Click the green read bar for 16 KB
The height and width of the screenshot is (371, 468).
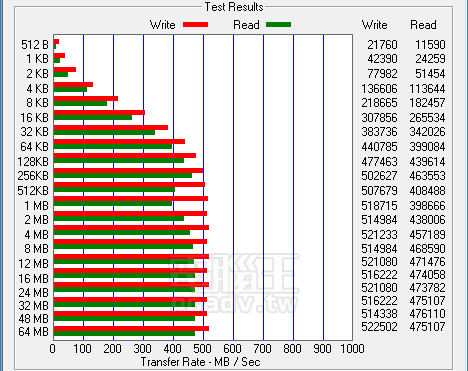93,118
